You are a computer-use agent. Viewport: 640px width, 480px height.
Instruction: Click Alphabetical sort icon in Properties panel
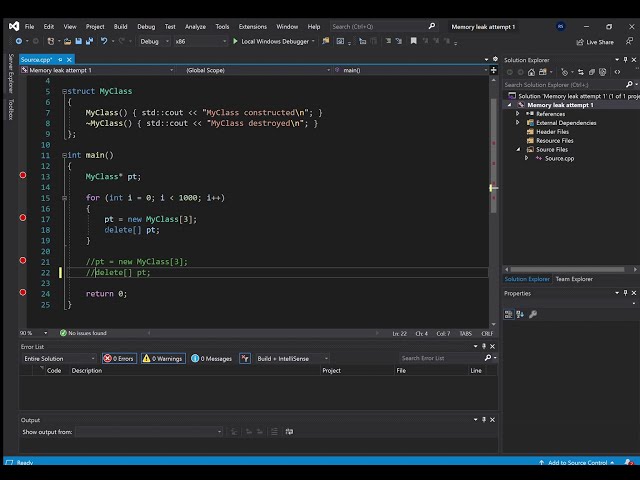point(520,314)
